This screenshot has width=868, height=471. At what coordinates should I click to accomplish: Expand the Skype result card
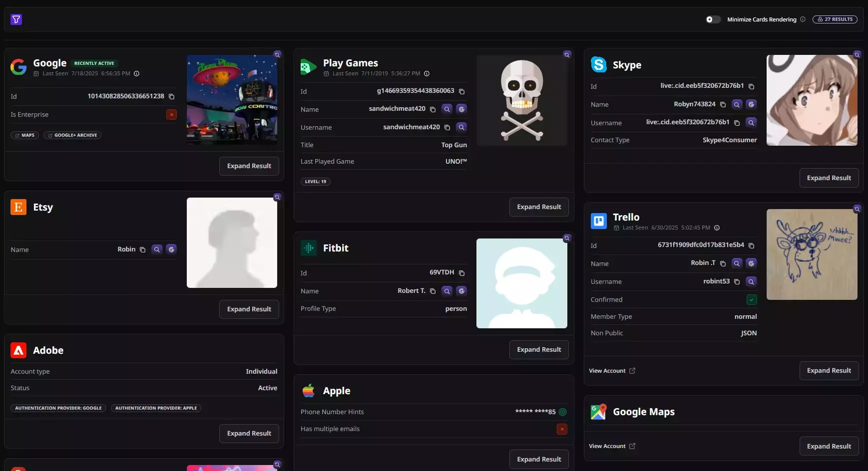pos(829,178)
